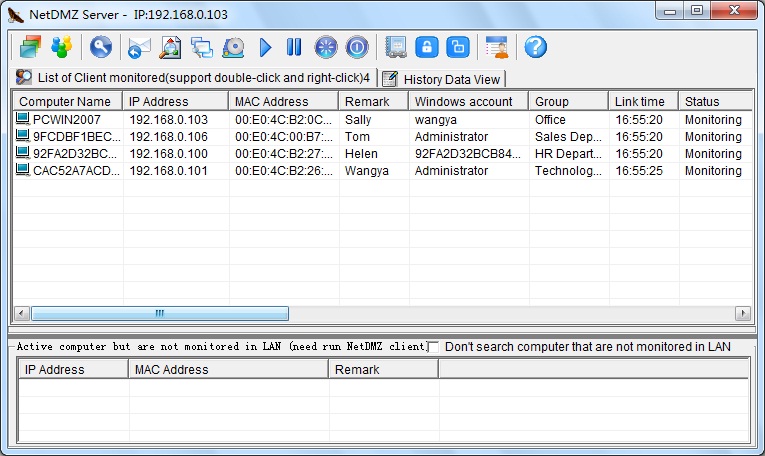Click the MAC Address header in the client list
Image resolution: width=765 pixels, height=456 pixels.
point(283,101)
